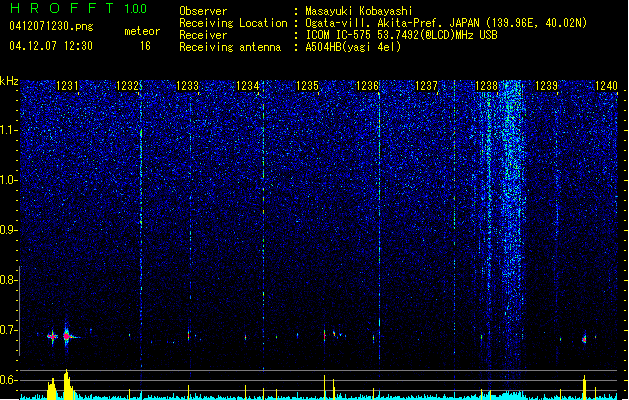Click the 1232 time marker
Viewport: 629px width, 400px height.
click(x=127, y=86)
